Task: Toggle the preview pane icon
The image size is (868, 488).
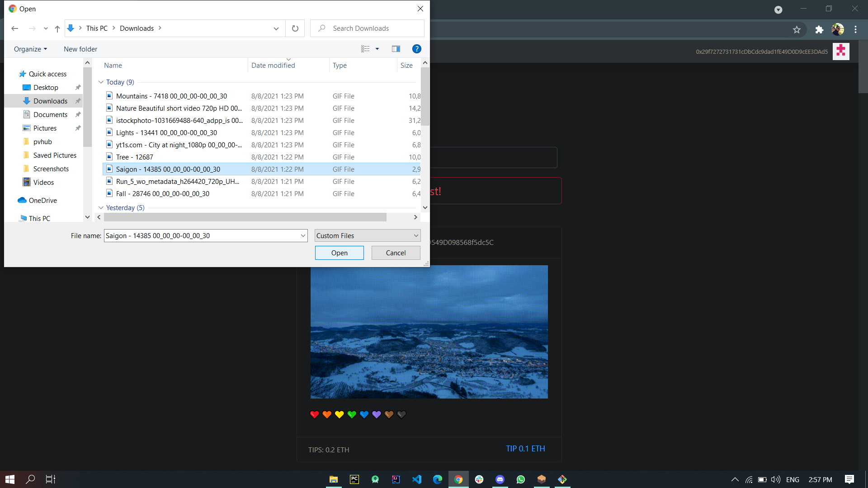Action: point(396,49)
